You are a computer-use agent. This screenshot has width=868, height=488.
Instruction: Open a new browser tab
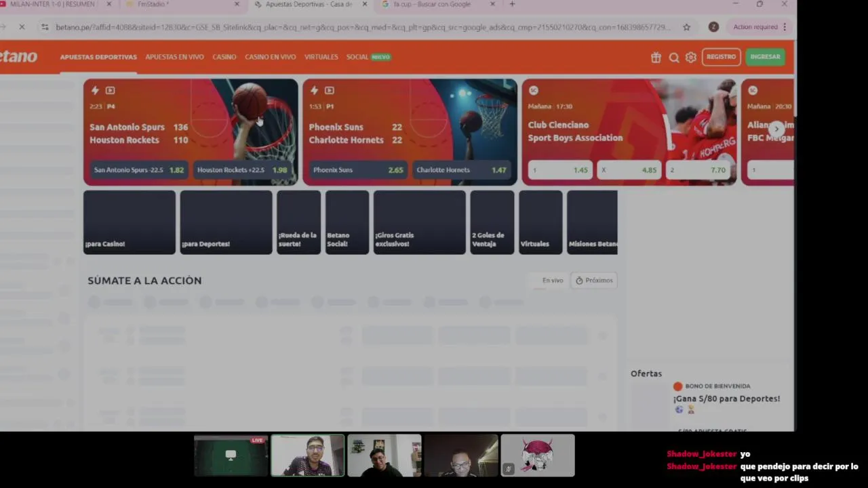pyautogui.click(x=512, y=4)
